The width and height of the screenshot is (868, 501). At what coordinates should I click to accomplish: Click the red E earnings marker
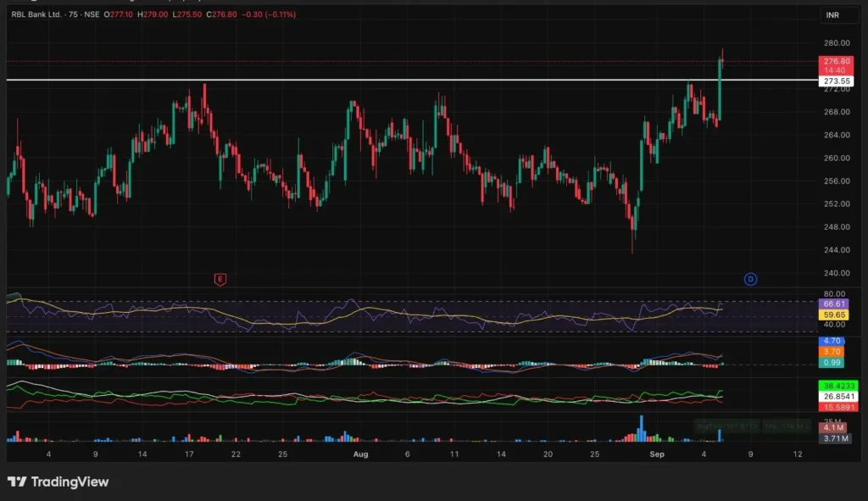pyautogui.click(x=220, y=278)
